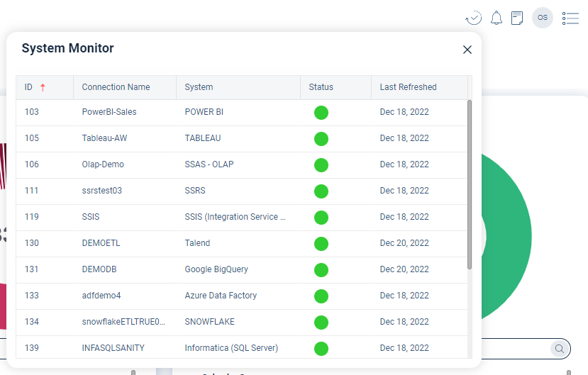Click green status dot for ssrstest03

[x=321, y=191]
